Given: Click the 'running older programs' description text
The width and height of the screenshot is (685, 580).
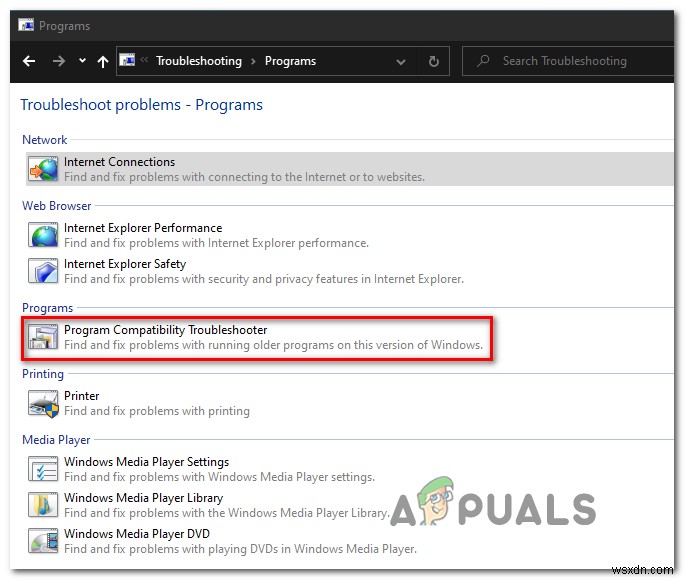Looking at the screenshot, I should point(271,345).
